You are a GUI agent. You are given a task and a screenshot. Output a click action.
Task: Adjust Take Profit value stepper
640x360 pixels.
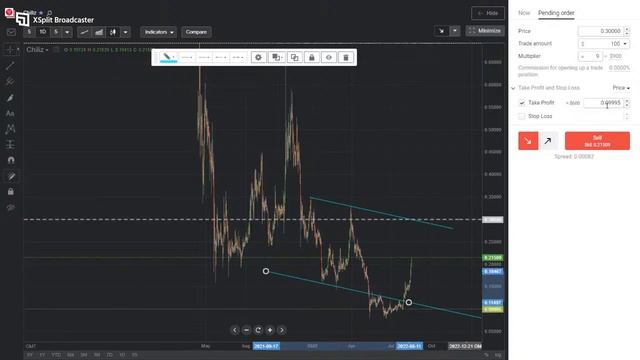click(627, 103)
